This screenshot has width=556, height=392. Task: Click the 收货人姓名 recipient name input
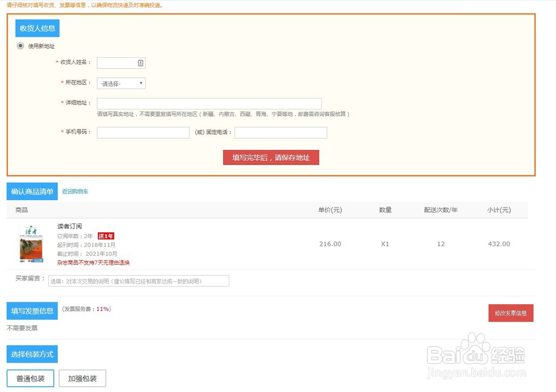117,63
